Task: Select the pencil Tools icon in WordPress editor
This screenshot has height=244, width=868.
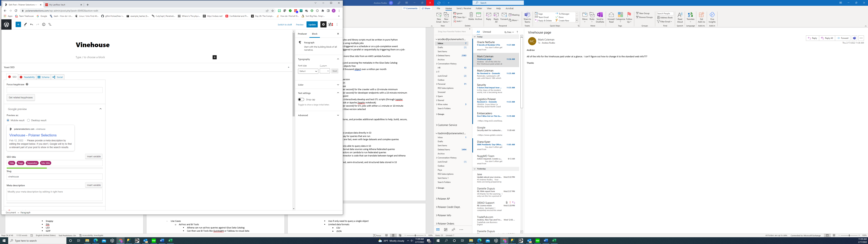Action: point(25,25)
